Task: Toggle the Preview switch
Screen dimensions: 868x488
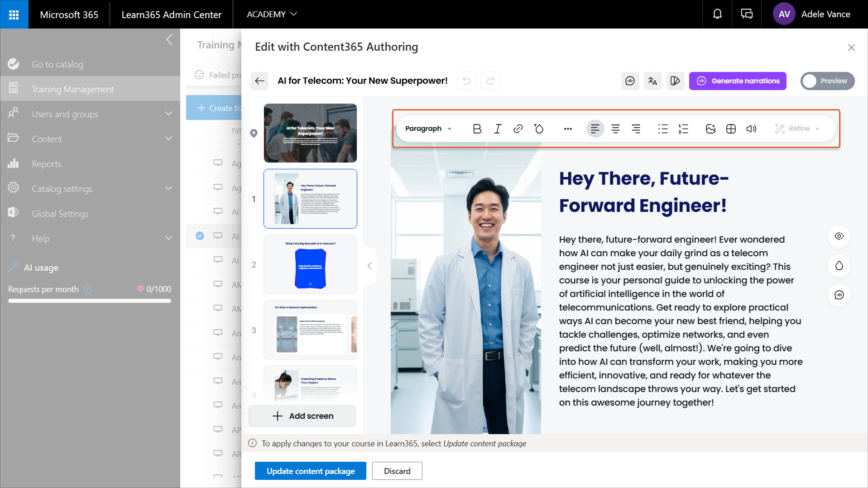Action: coord(827,81)
